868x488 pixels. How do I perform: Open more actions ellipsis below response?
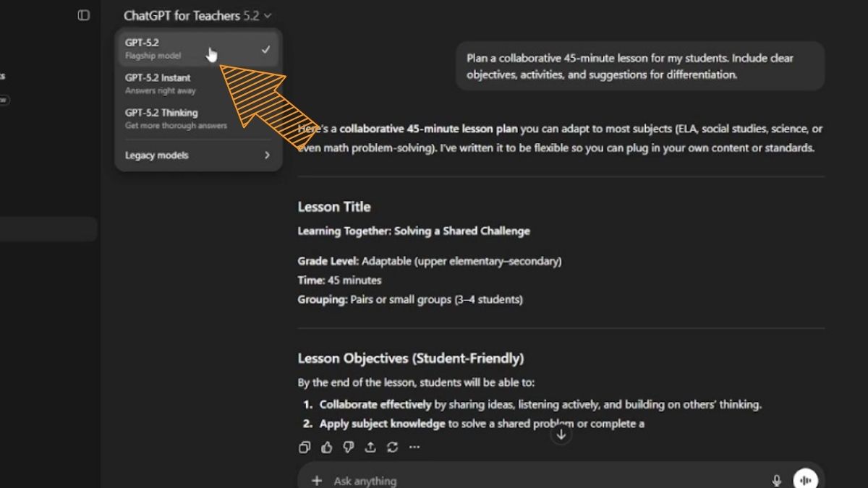(414, 448)
